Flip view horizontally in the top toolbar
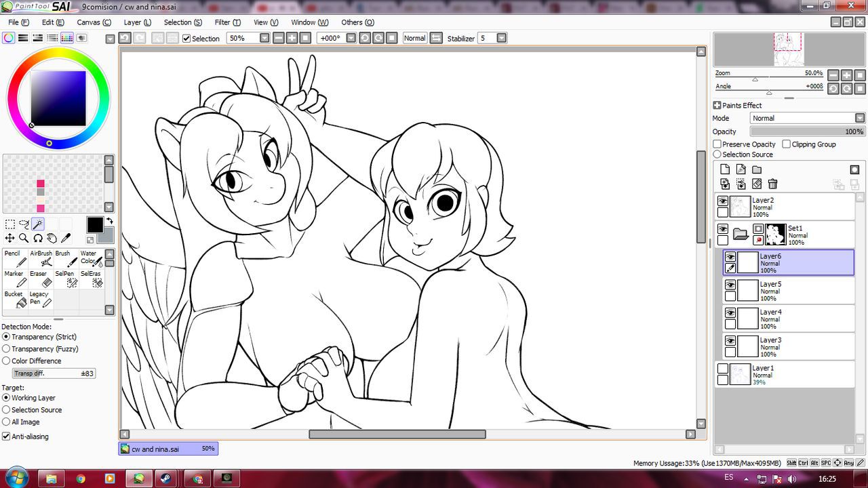Screen dimensions: 868x488 [x=435, y=38]
